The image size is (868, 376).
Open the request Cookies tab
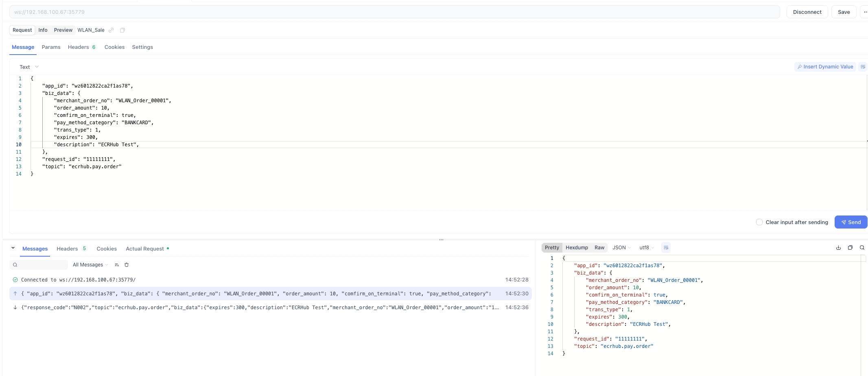pos(114,47)
